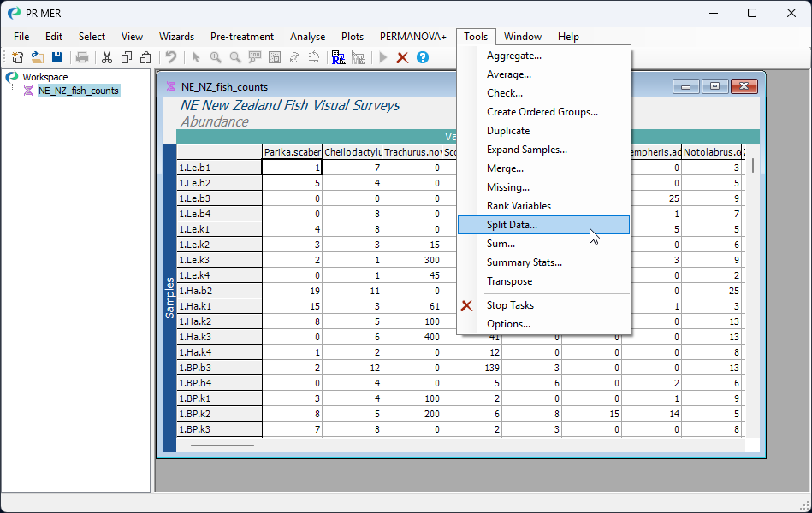Copy the selected cells via toolbar icon
The image size is (812, 513).
point(127,57)
